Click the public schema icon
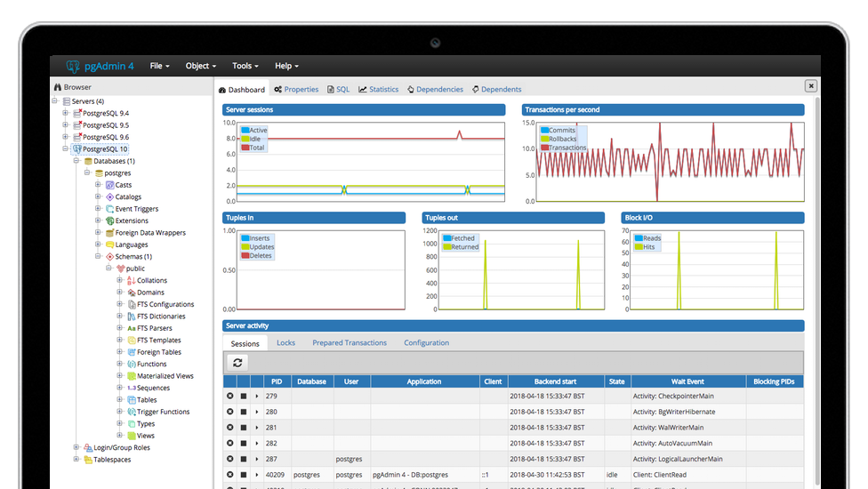Image resolution: width=868 pixels, height=489 pixels. point(121,269)
